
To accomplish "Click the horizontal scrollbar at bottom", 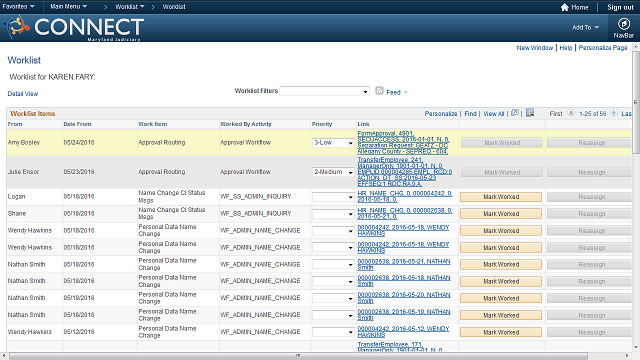I will (x=298, y=356).
